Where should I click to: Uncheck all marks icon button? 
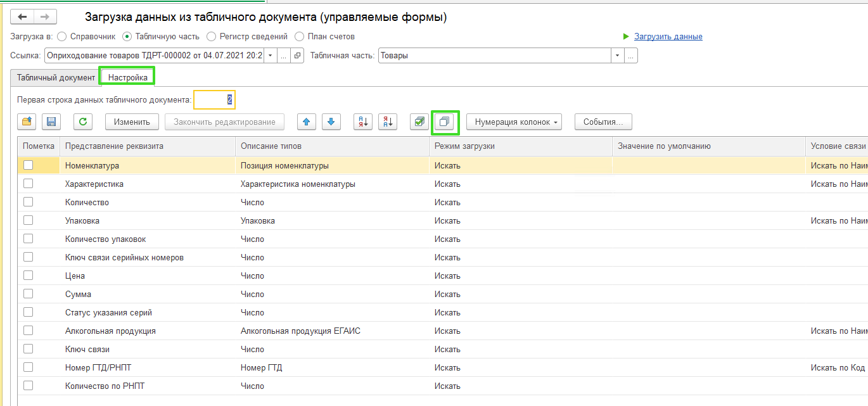[x=445, y=122]
